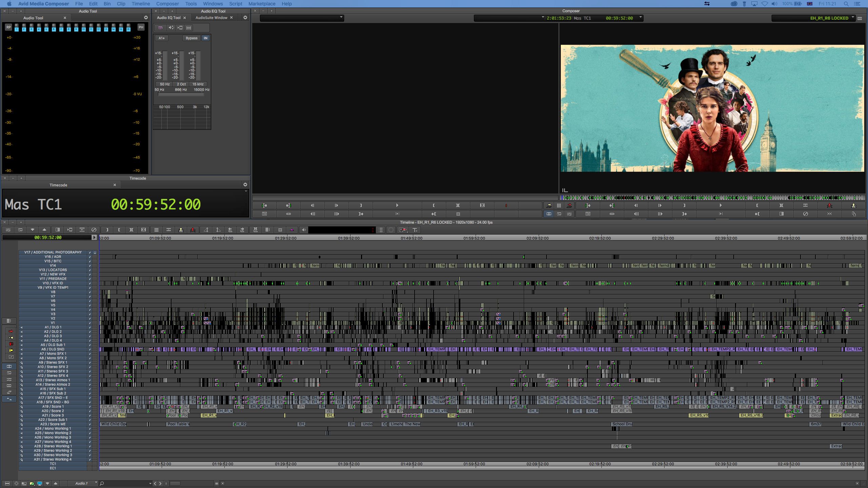This screenshot has height=488, width=868.
Task: Click the 2 Oct band button
Action: pos(181,84)
